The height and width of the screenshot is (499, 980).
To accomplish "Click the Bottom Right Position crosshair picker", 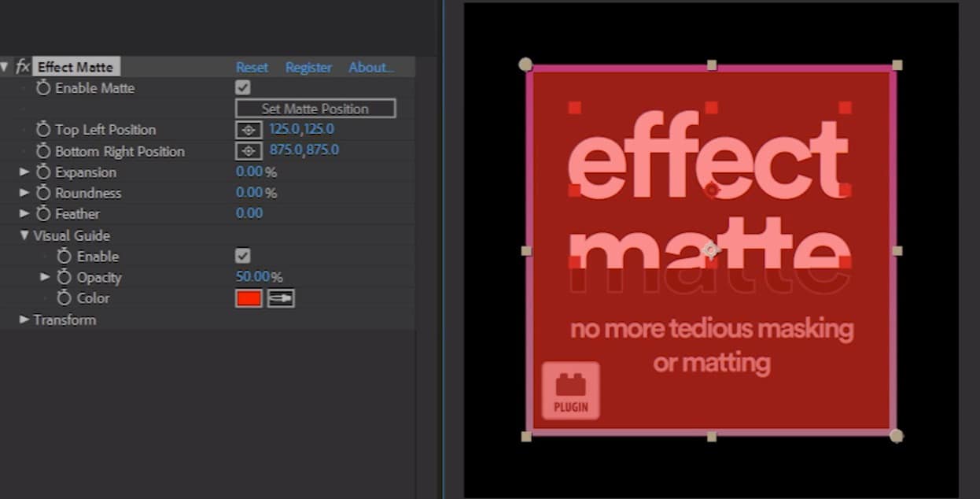I will coord(249,151).
